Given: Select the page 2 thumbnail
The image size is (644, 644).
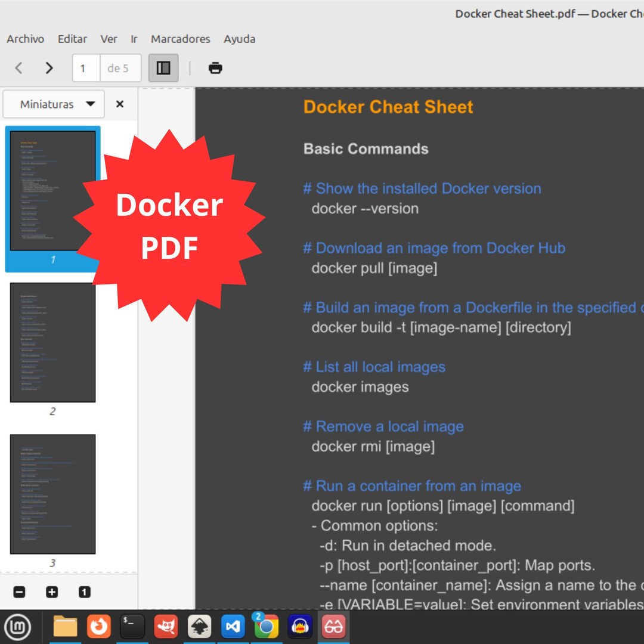Looking at the screenshot, I should pyautogui.click(x=53, y=342).
